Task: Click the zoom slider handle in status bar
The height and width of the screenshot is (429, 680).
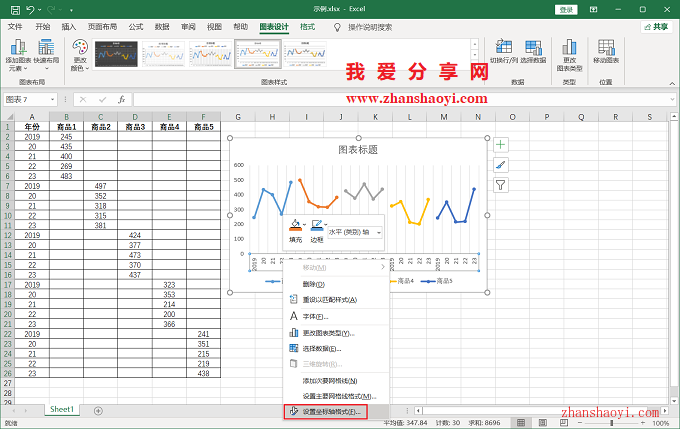Action: click(612, 422)
